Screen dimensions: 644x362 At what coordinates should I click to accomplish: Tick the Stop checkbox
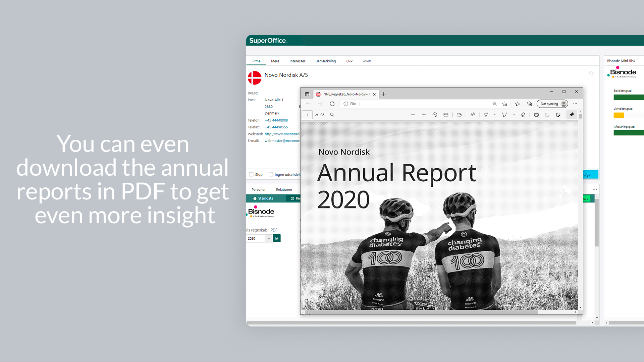click(x=251, y=174)
